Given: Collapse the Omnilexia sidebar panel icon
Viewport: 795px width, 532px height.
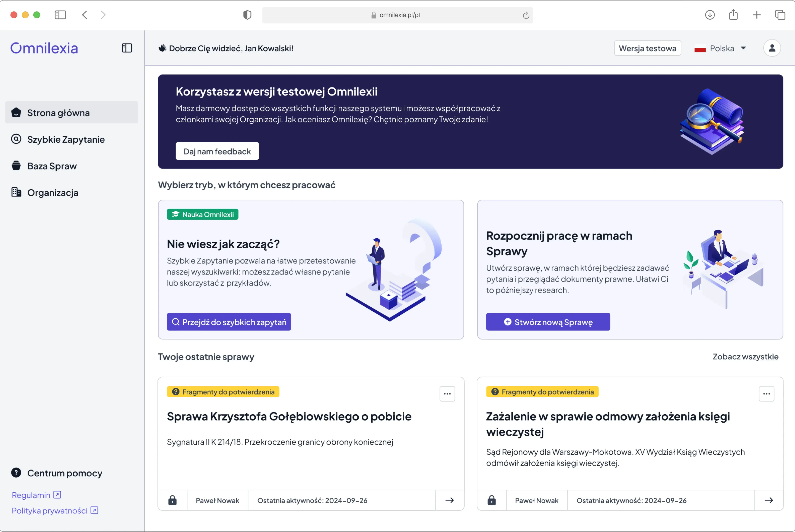Looking at the screenshot, I should (x=127, y=48).
